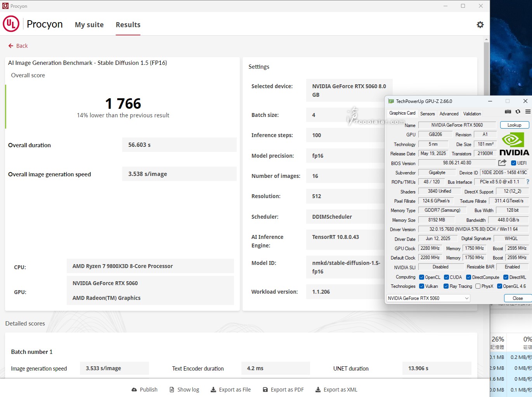Image resolution: width=532 pixels, height=397 pixels.
Task: Click Procyon title bar app icon
Action: (5, 6)
